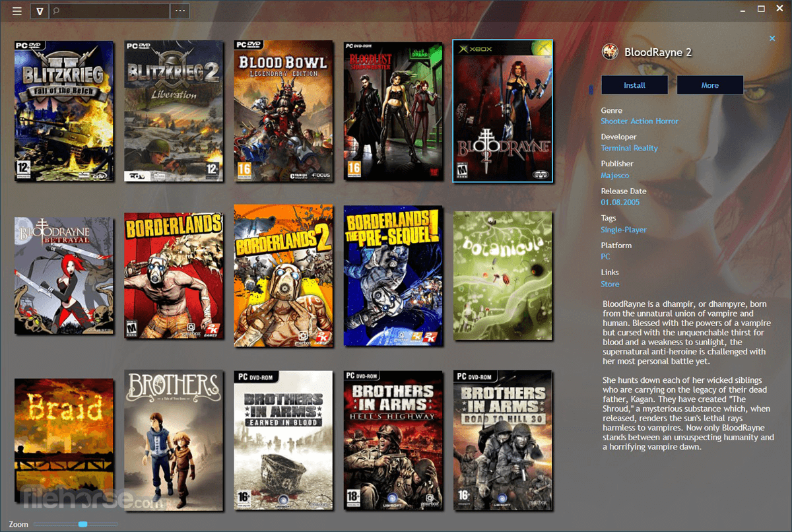
Task: Select Brothers in Arms Road to Hill 30 cover
Action: click(503, 440)
